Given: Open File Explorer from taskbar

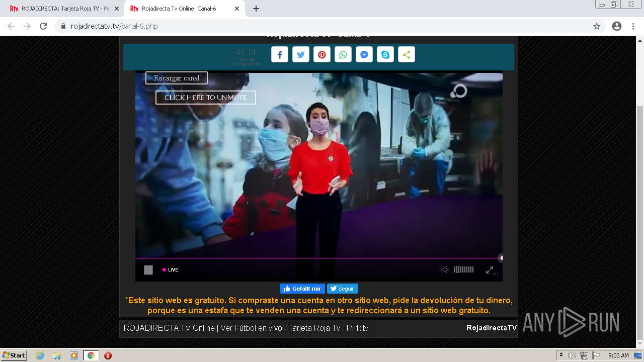Looking at the screenshot, I should pyautogui.click(x=57, y=355).
